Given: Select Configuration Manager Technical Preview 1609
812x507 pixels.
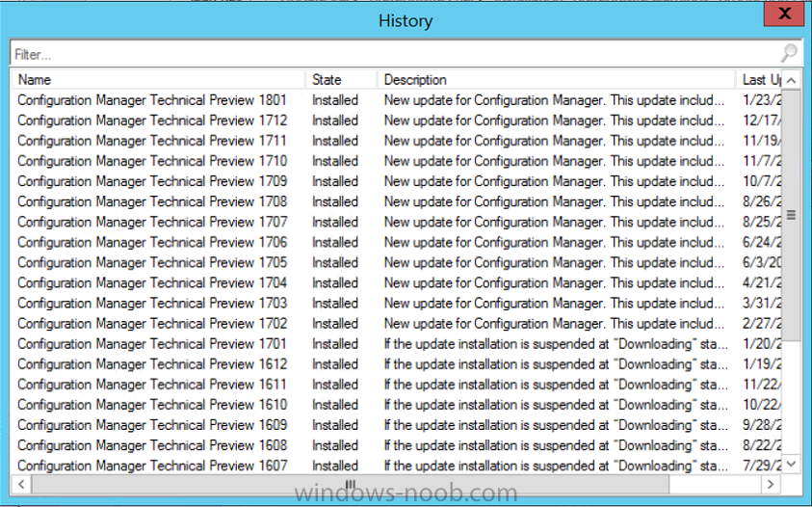Looking at the screenshot, I should [152, 425].
